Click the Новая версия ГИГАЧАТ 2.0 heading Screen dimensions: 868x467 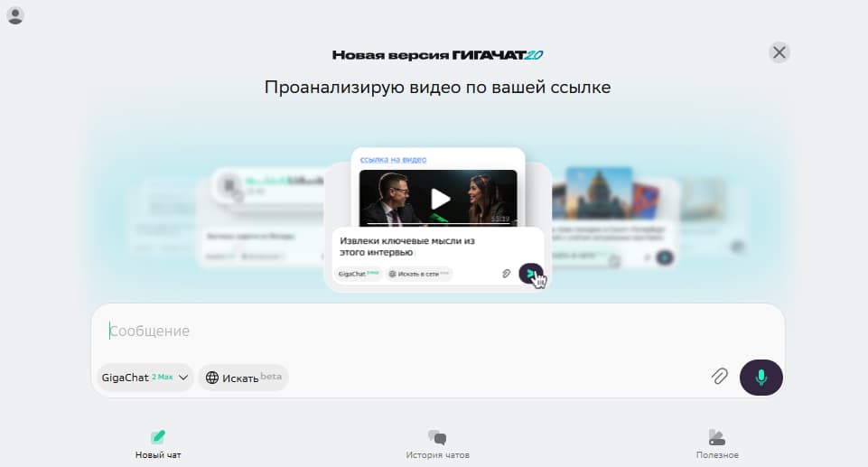(x=437, y=55)
